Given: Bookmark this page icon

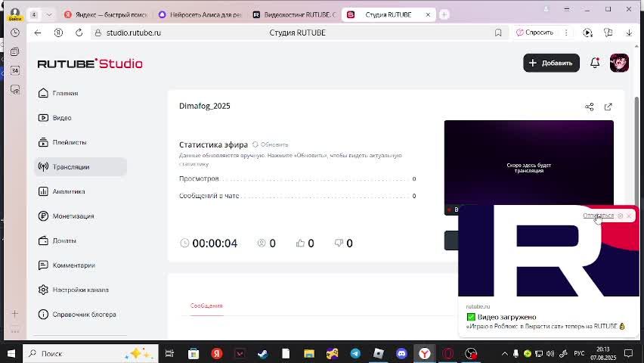Looking at the screenshot, I should 498,33.
